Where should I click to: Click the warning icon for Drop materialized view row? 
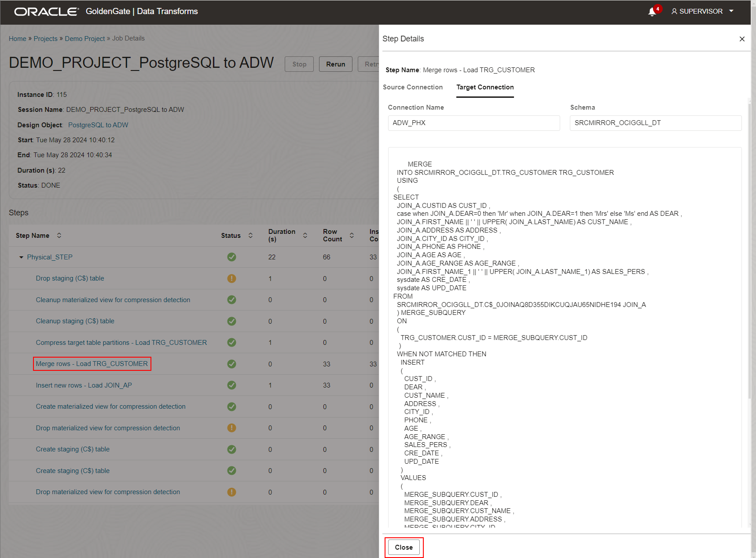click(x=231, y=428)
